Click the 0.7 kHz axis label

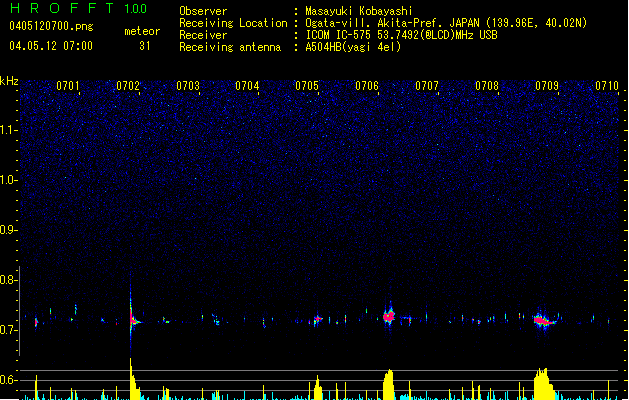(x=8, y=330)
